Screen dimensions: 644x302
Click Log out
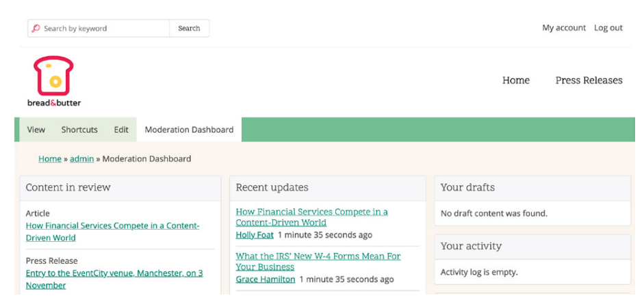(x=608, y=28)
